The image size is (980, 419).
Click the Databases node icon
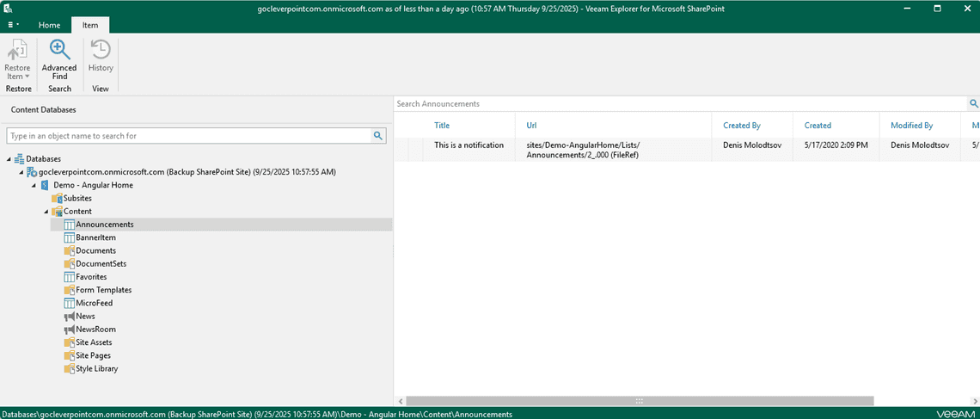click(x=19, y=159)
